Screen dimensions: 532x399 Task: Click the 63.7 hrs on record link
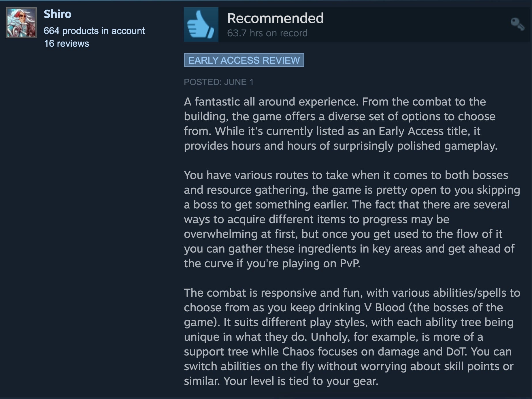tap(267, 33)
